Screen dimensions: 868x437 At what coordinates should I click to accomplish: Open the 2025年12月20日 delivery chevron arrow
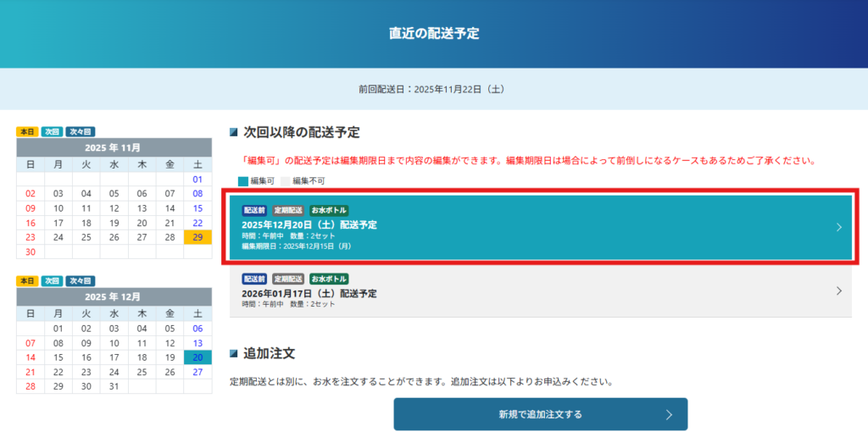tap(838, 227)
